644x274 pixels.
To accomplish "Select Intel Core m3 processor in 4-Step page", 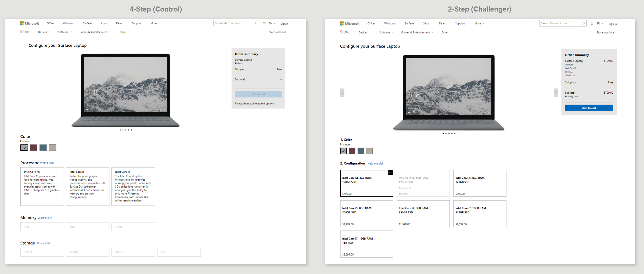I will pyautogui.click(x=42, y=187).
